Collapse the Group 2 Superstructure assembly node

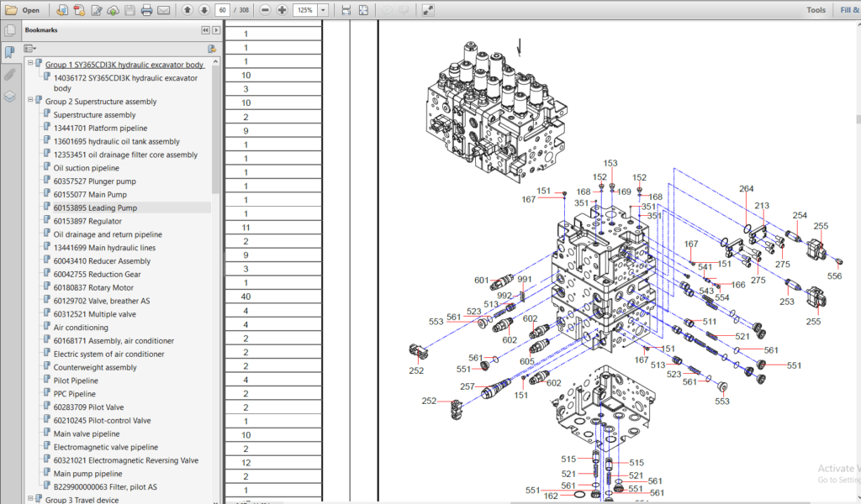pos(31,100)
